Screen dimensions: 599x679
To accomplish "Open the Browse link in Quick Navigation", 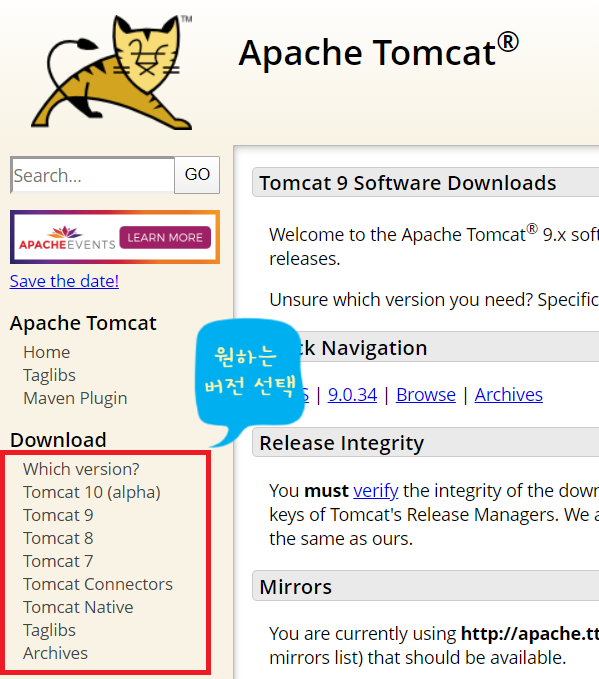I will pos(426,394).
